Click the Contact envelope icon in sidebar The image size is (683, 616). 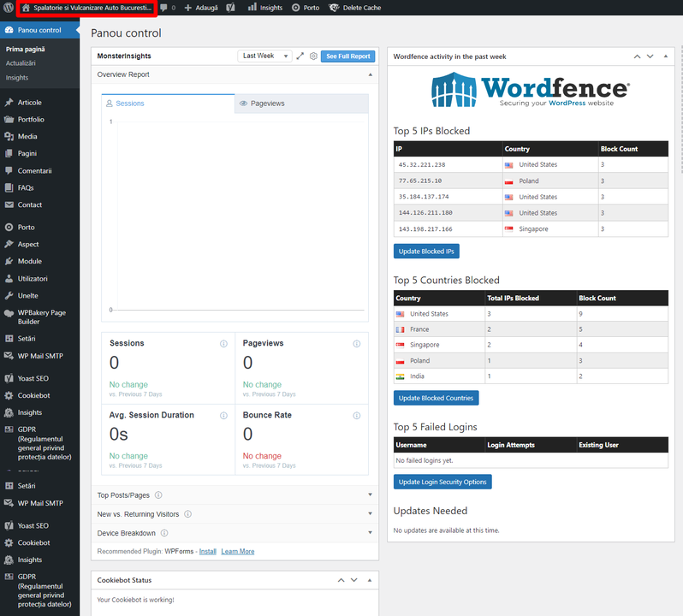coord(9,204)
